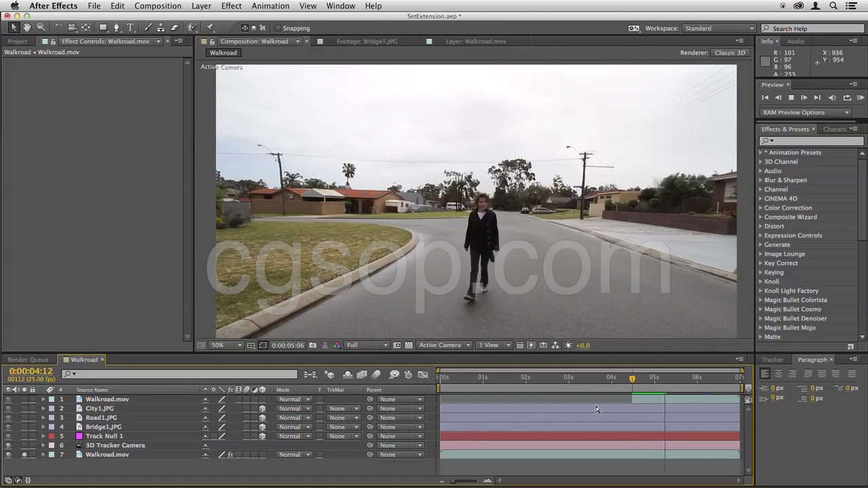This screenshot has height=488, width=868.
Task: Open TrkMat dropdown for Road1.JPG layer
Action: pos(343,418)
